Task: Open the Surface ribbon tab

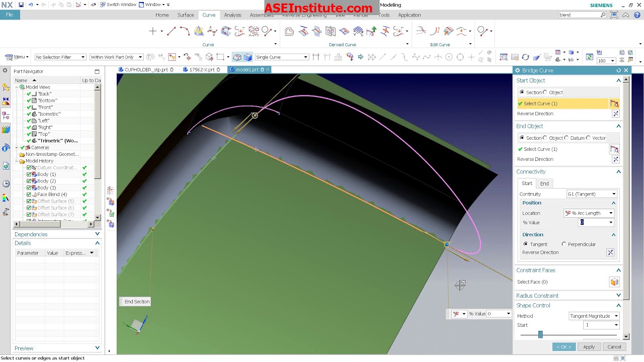Action: click(x=185, y=15)
